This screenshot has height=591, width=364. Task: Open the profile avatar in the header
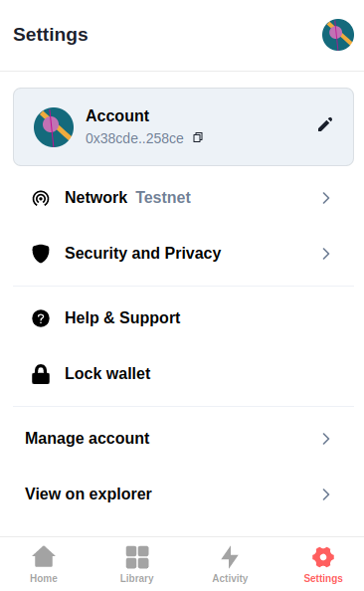click(x=338, y=35)
